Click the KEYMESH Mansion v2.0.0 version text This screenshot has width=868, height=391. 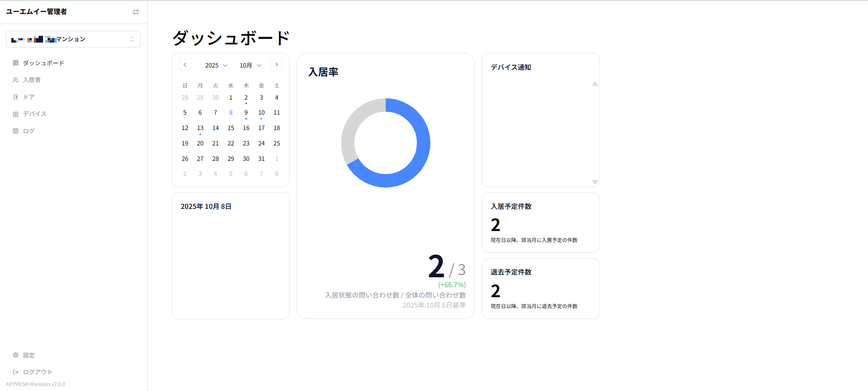35,384
